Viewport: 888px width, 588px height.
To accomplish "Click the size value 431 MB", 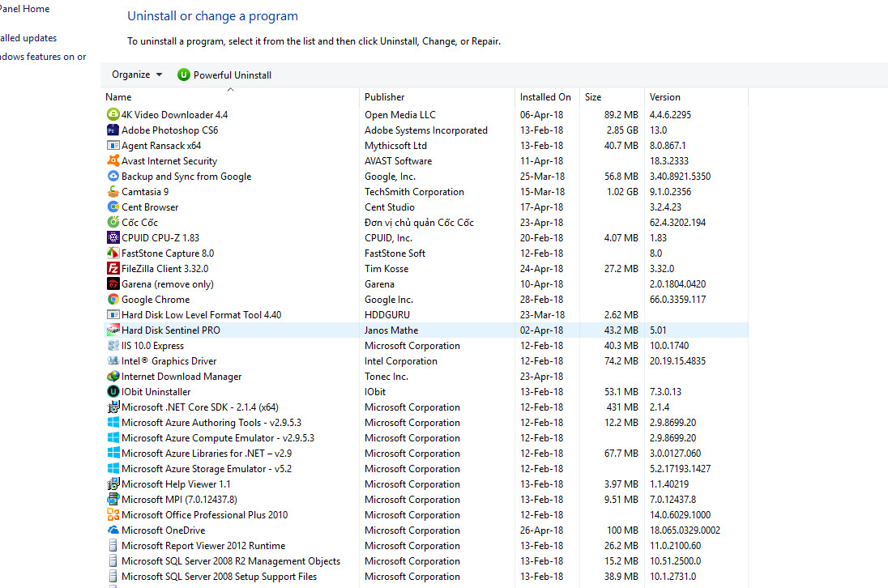I will [621, 407].
